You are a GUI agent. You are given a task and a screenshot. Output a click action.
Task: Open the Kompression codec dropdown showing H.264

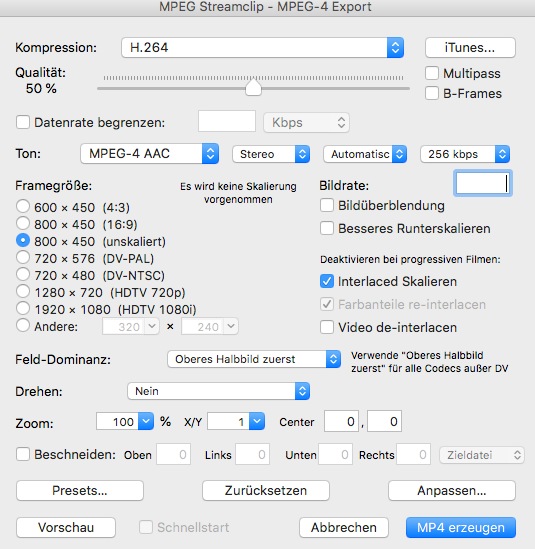tap(262, 48)
